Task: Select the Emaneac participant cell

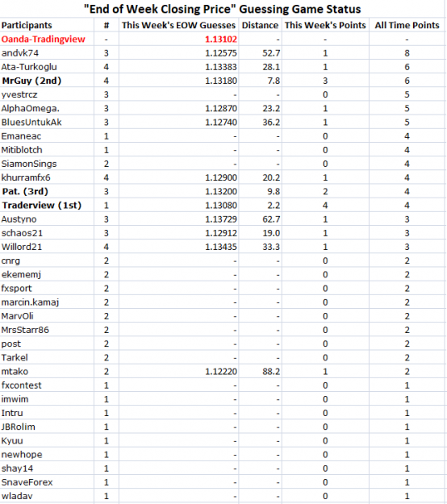Action: (x=21, y=136)
